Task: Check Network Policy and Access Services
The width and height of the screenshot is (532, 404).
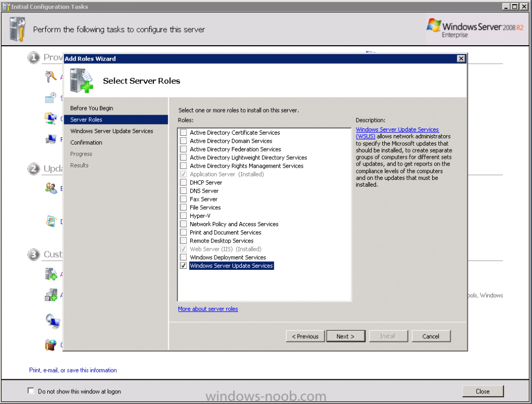Action: [x=183, y=224]
